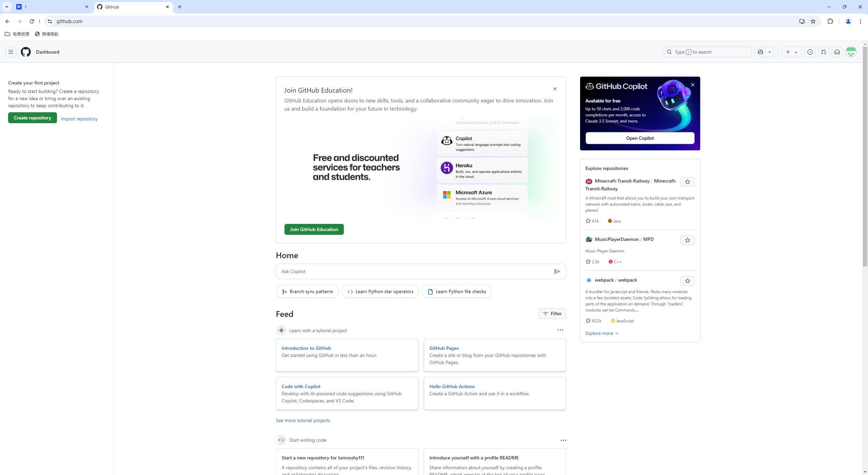The width and height of the screenshot is (868, 475).
Task: Open the Copilot chat icon in header
Action: (x=761, y=52)
